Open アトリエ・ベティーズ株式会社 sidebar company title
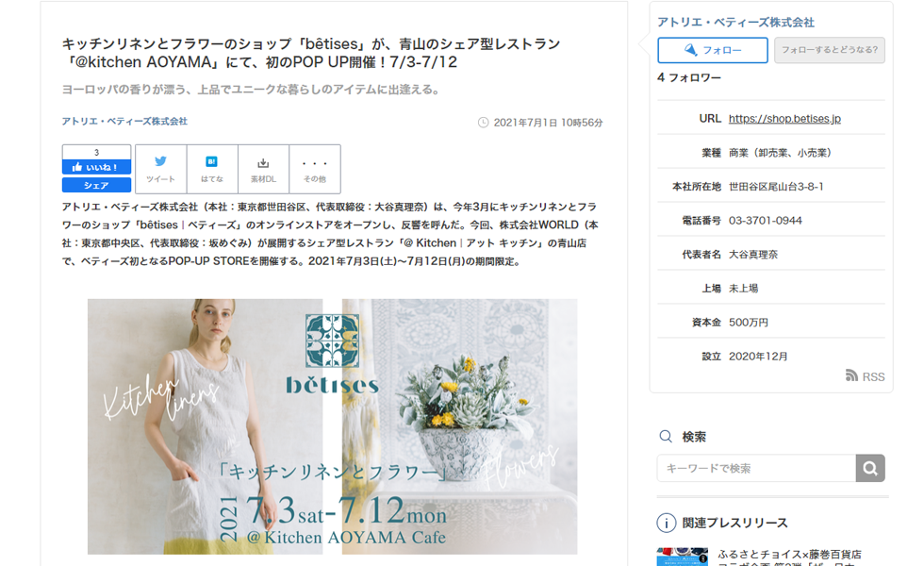The image size is (924, 566). pos(735,23)
